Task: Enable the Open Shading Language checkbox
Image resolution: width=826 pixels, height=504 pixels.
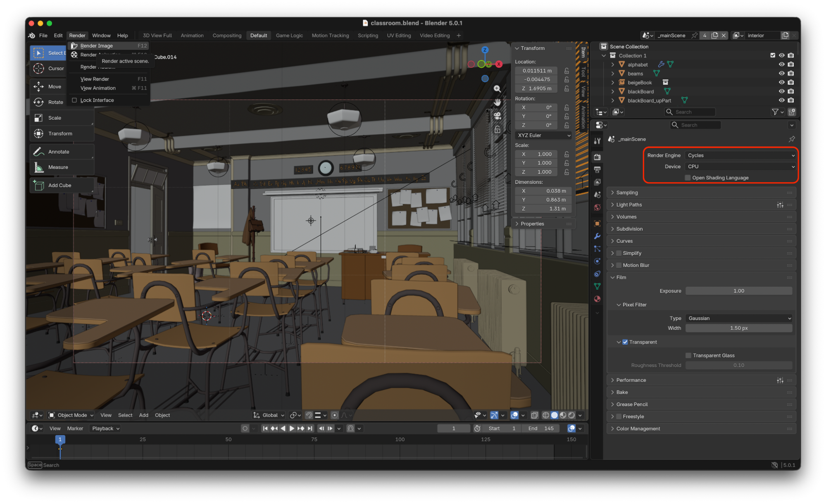Action: [x=688, y=178]
